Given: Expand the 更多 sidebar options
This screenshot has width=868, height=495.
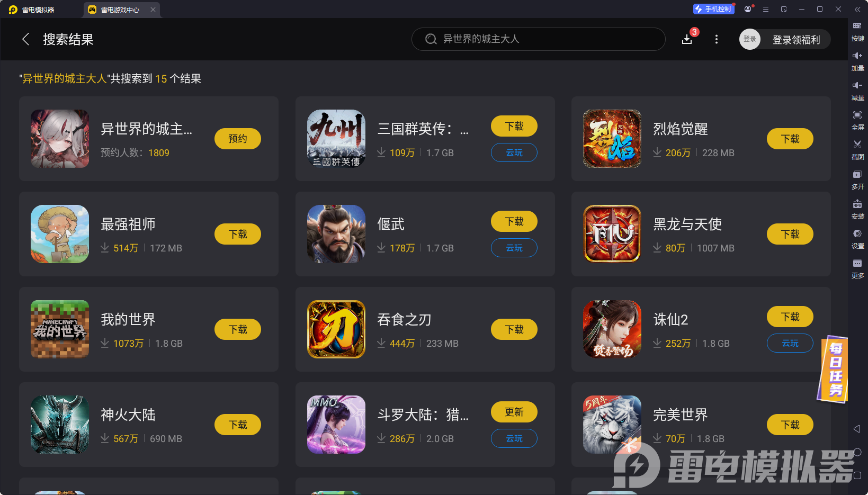Looking at the screenshot, I should (857, 268).
